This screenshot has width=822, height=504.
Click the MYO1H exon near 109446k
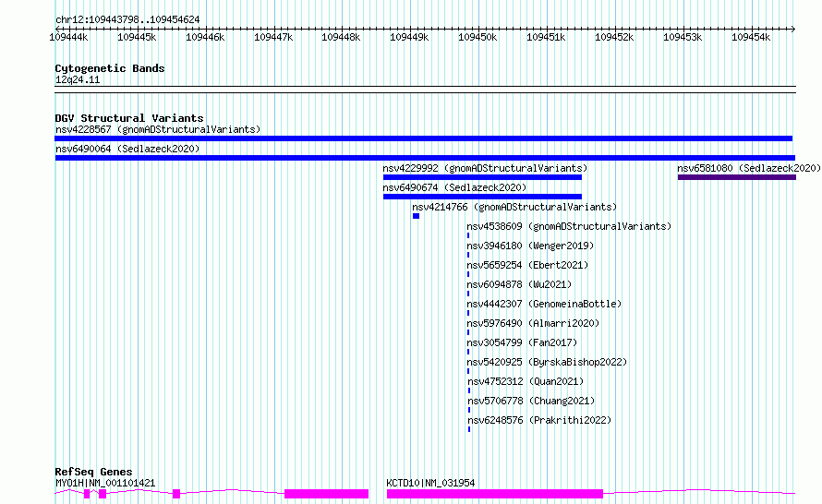coord(176,494)
